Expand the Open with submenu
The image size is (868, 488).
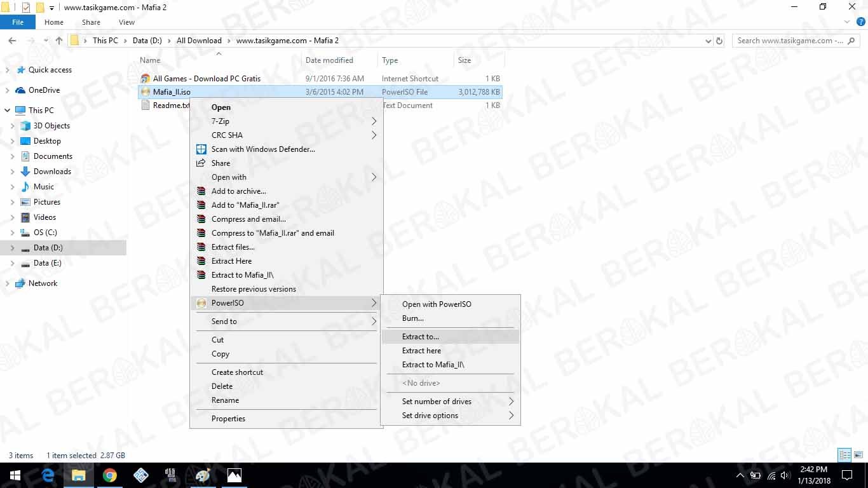(x=287, y=177)
